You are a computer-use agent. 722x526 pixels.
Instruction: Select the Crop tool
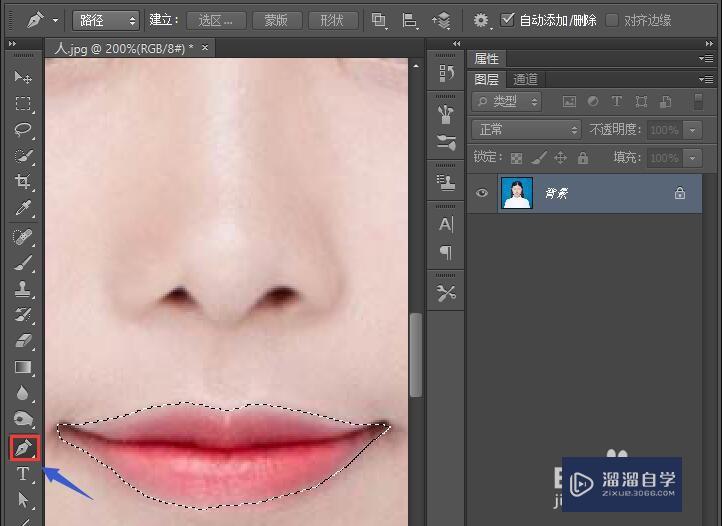click(x=23, y=182)
